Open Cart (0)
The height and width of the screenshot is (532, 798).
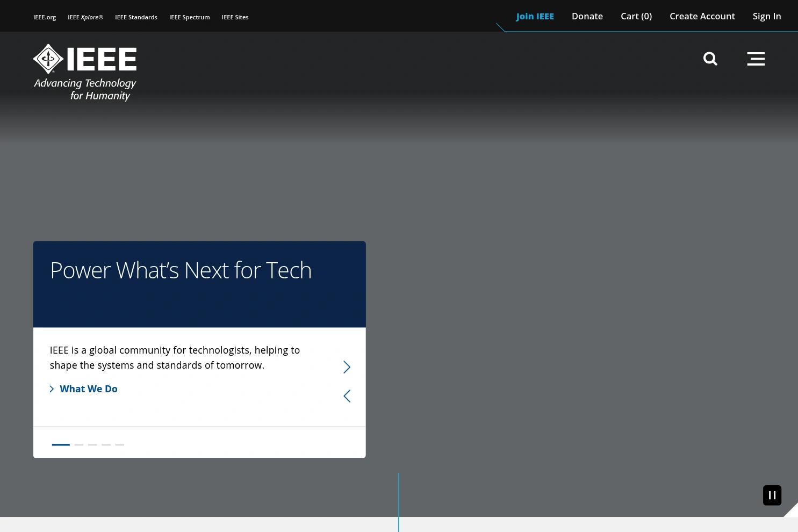click(636, 16)
